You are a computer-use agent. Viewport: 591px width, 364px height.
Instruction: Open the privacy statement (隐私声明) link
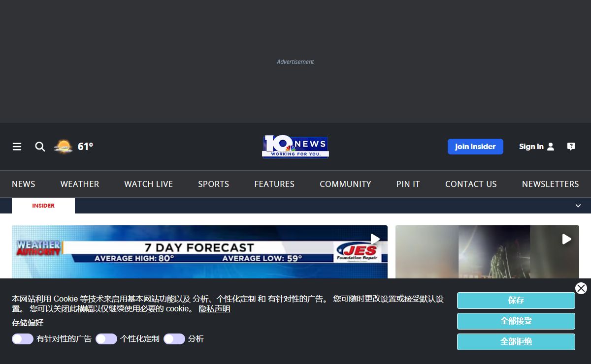tap(214, 309)
